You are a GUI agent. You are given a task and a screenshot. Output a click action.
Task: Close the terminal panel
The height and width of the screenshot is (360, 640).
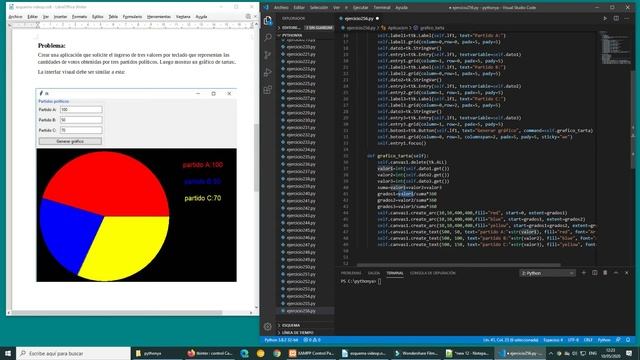[x=627, y=273]
